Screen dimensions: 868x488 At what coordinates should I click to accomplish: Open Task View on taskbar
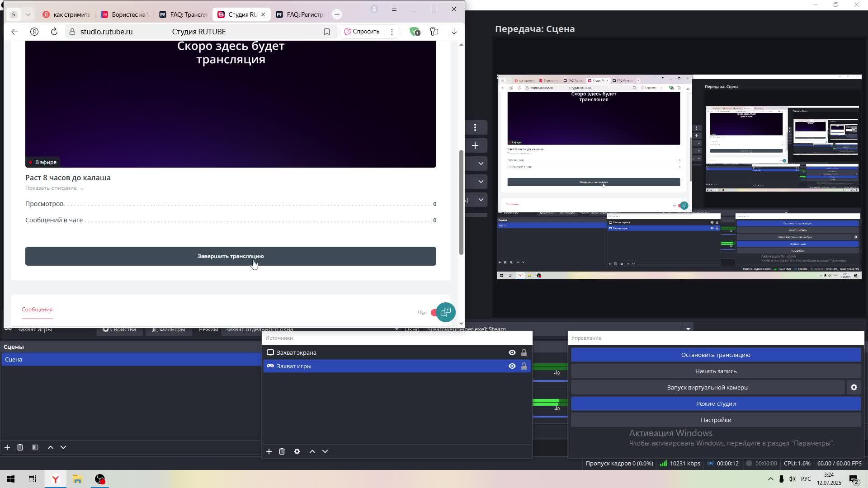pos(33,479)
